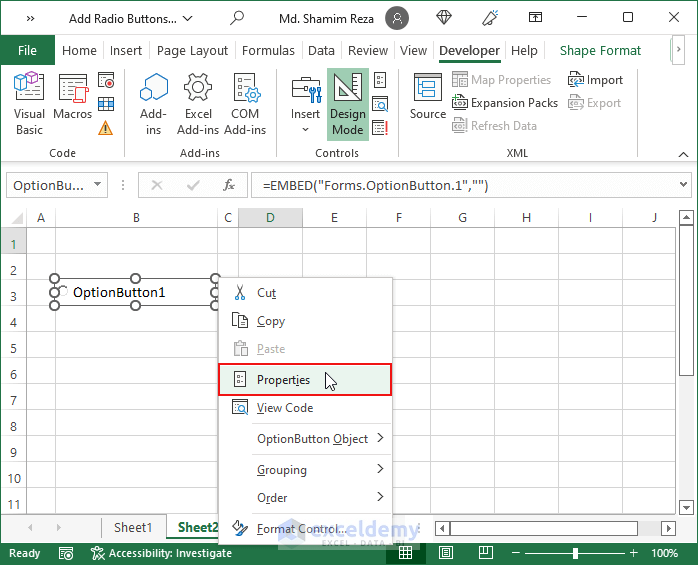Image resolution: width=698 pixels, height=565 pixels.
Task: Switch to the Home tab
Action: [79, 50]
